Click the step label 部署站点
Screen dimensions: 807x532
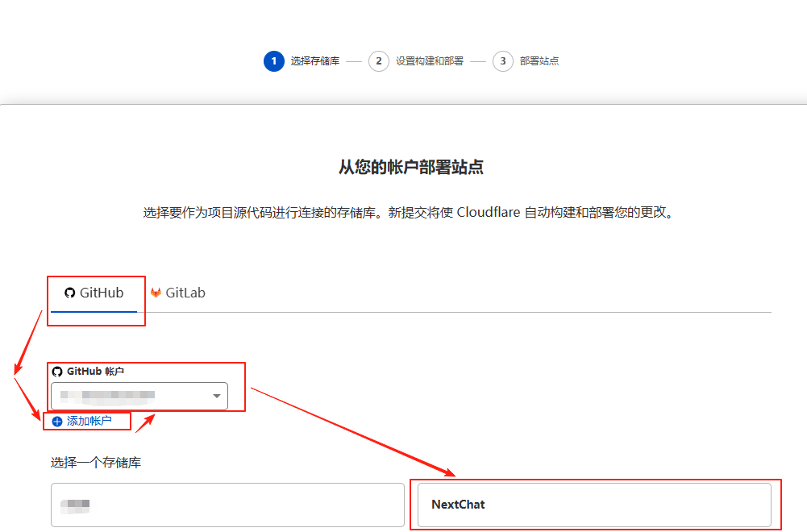(539, 61)
